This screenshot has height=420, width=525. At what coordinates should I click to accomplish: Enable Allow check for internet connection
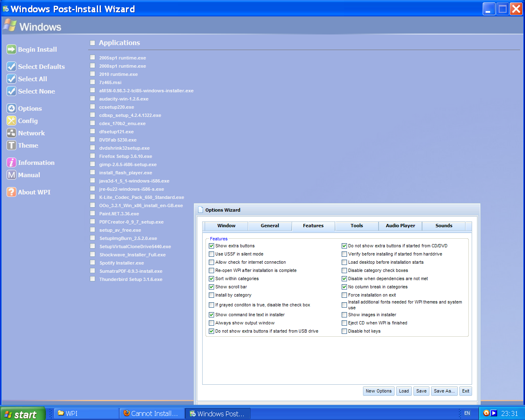coord(212,262)
